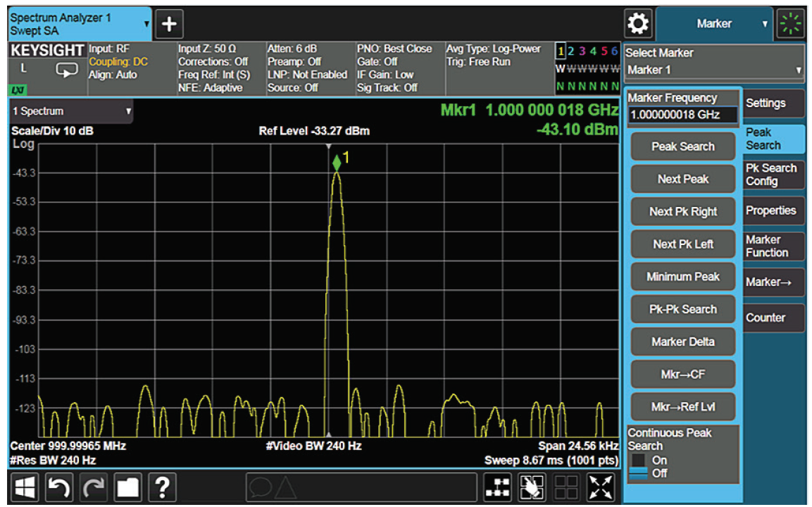Viewport: 812px width, 507px height.
Task: Click the Peak Search button
Action: [682, 146]
